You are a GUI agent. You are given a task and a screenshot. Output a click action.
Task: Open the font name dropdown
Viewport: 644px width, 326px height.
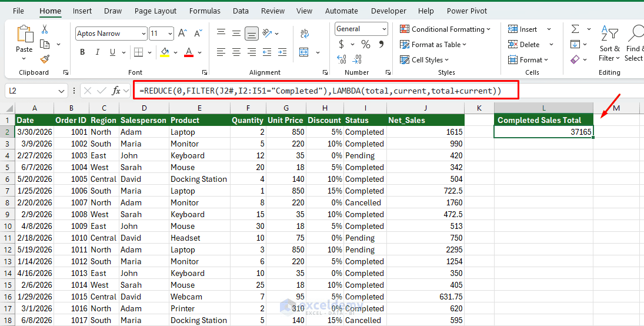click(144, 34)
